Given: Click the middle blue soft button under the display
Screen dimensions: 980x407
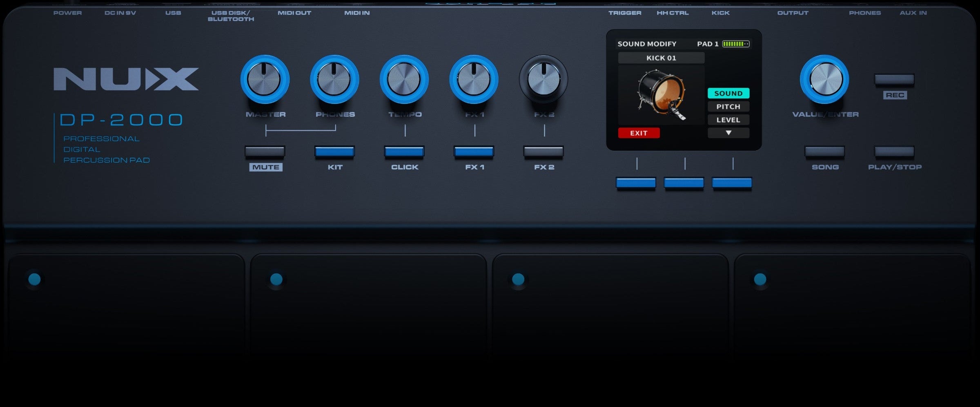Looking at the screenshot, I should (684, 183).
